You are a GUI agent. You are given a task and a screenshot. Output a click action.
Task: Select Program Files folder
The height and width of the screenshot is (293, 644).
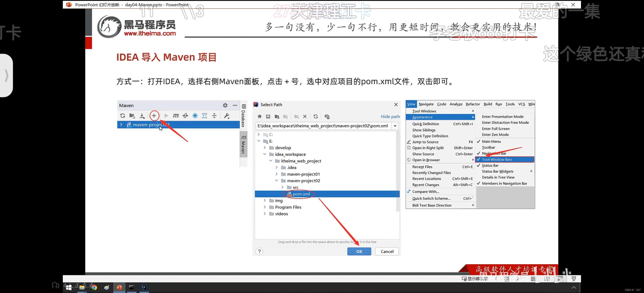click(x=288, y=207)
